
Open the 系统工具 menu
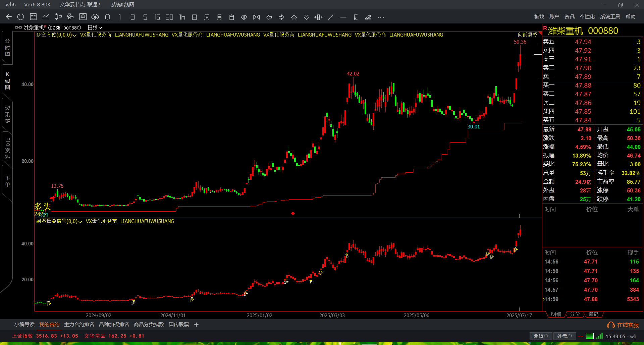pyautogui.click(x=610, y=17)
